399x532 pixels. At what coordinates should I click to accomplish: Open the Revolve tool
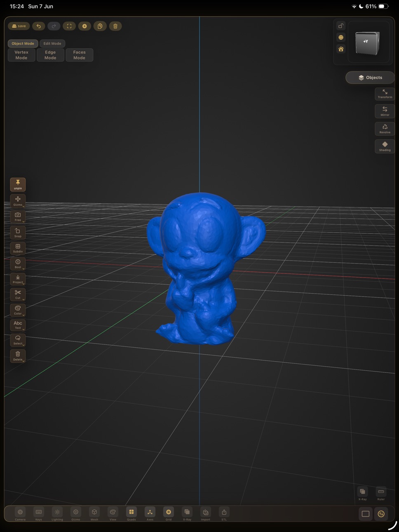[385, 129]
